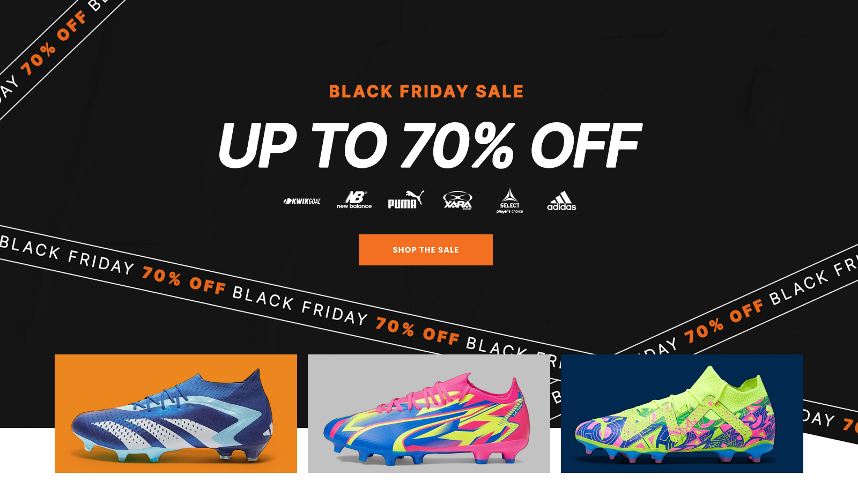858x504 pixels.
Task: Open the blue Adidas cleat on orange background
Action: 176,413
